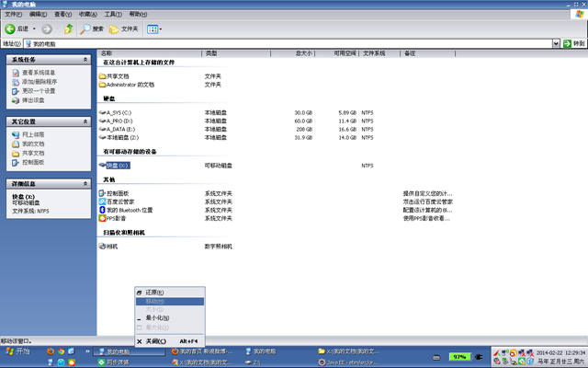Select the PPS影音 item icon

click(x=103, y=218)
